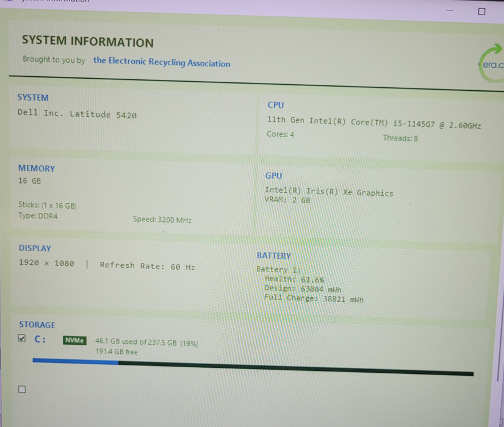Tick the empty checkbox below the storage bar
This screenshot has width=504, height=427.
click(x=22, y=389)
